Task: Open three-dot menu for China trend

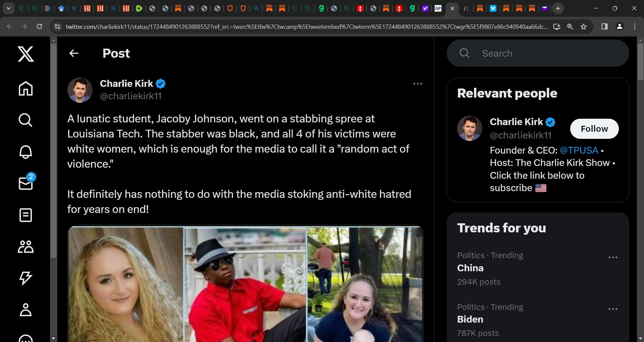Action: tap(613, 258)
